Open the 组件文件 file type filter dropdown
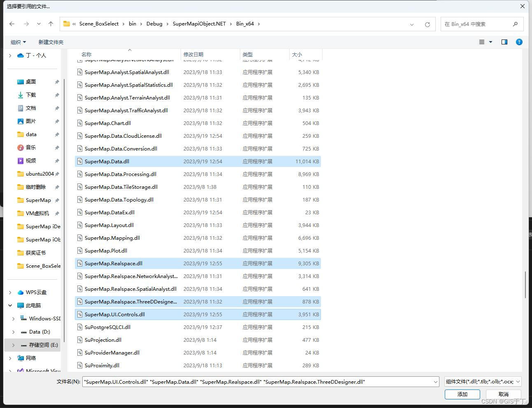 click(483, 382)
